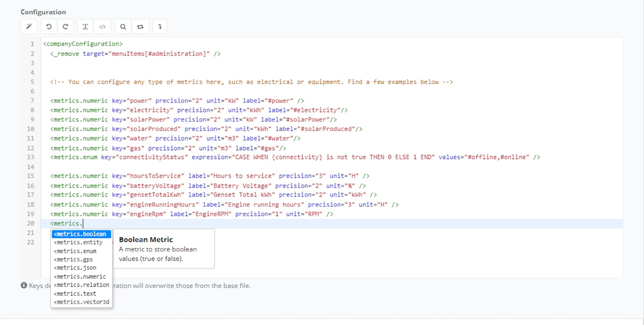The width and height of the screenshot is (644, 325).
Task: Pick metrics.json suggestion
Action: coord(81,268)
